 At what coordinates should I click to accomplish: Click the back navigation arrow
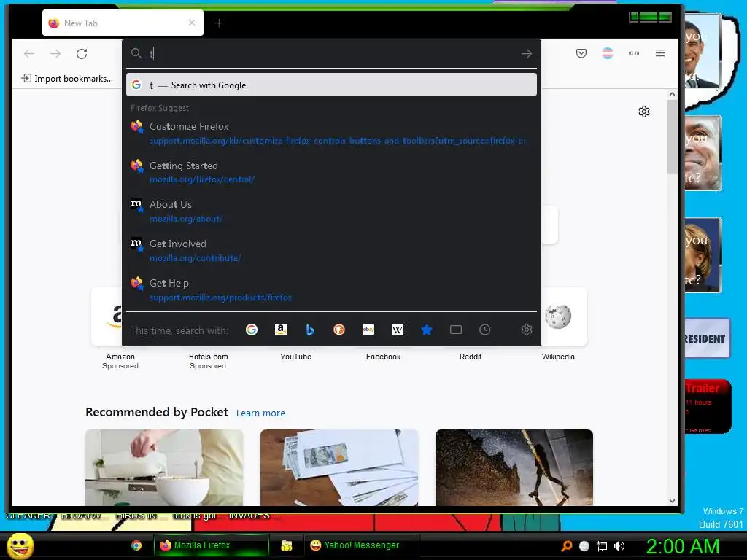pyautogui.click(x=29, y=54)
